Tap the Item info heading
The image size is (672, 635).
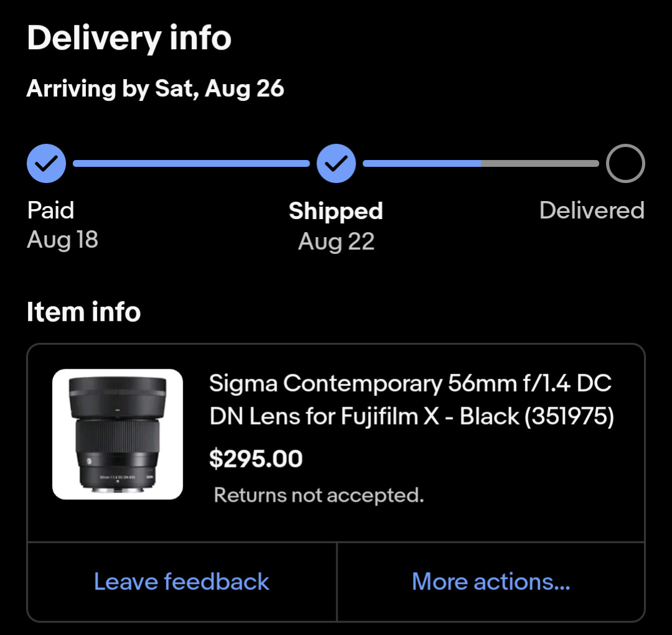click(83, 312)
